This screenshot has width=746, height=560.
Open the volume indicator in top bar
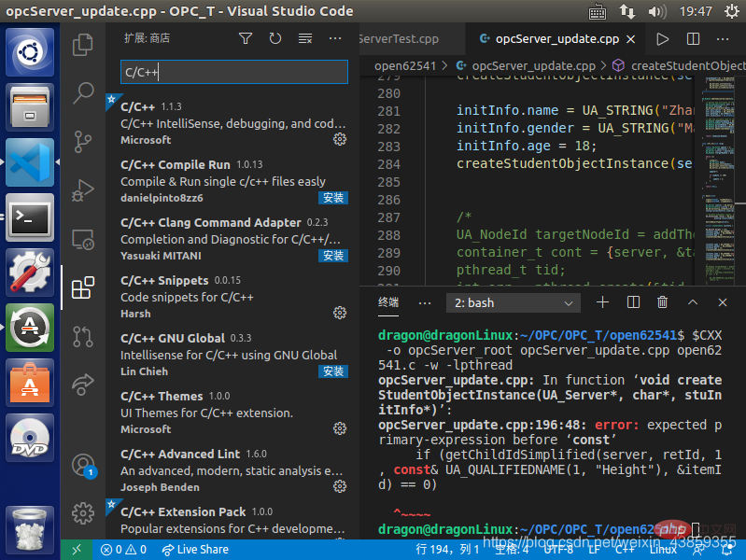pyautogui.click(x=657, y=11)
